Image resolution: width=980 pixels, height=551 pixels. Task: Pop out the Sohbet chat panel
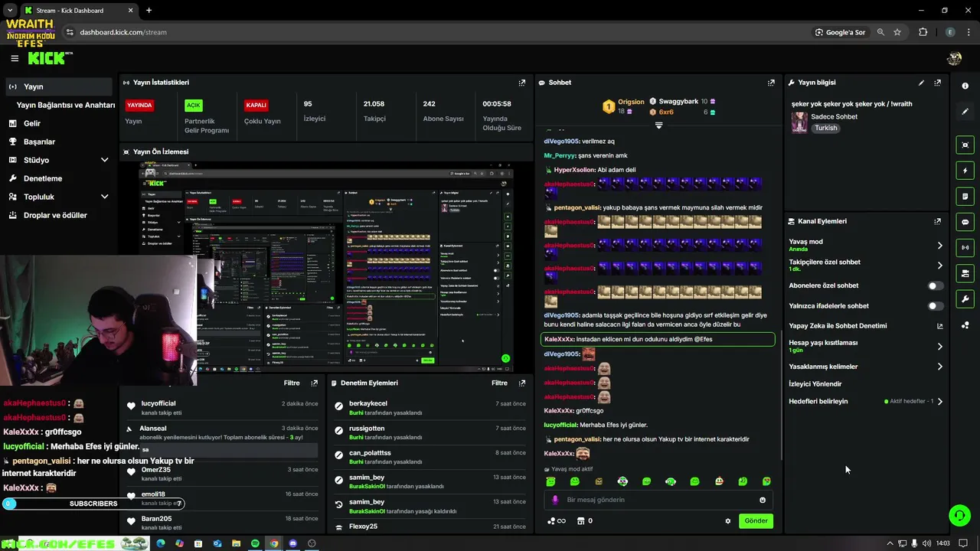pos(771,83)
